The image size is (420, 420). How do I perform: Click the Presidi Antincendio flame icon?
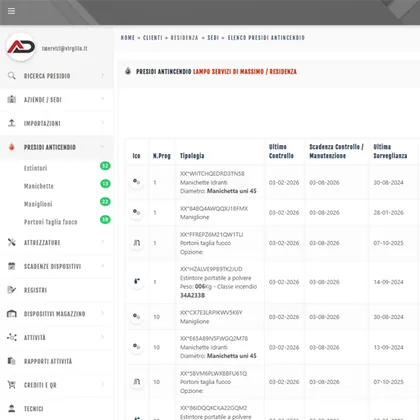coord(12,147)
